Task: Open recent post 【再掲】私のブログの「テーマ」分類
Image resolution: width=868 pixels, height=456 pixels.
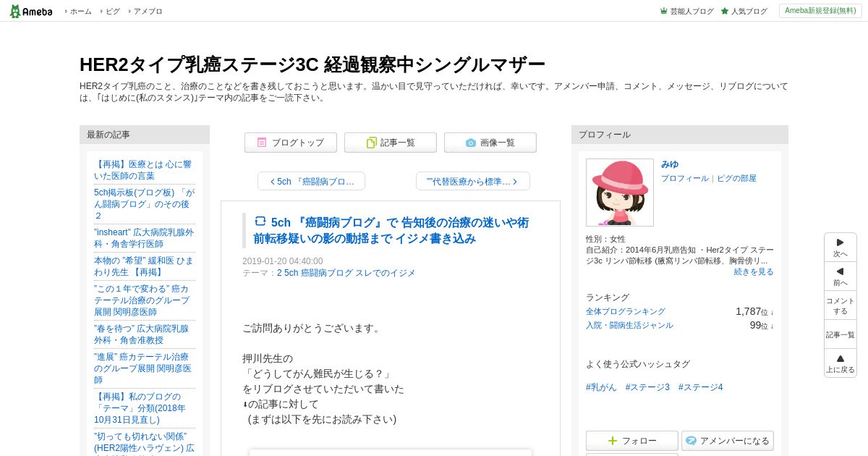Action: coord(140,408)
